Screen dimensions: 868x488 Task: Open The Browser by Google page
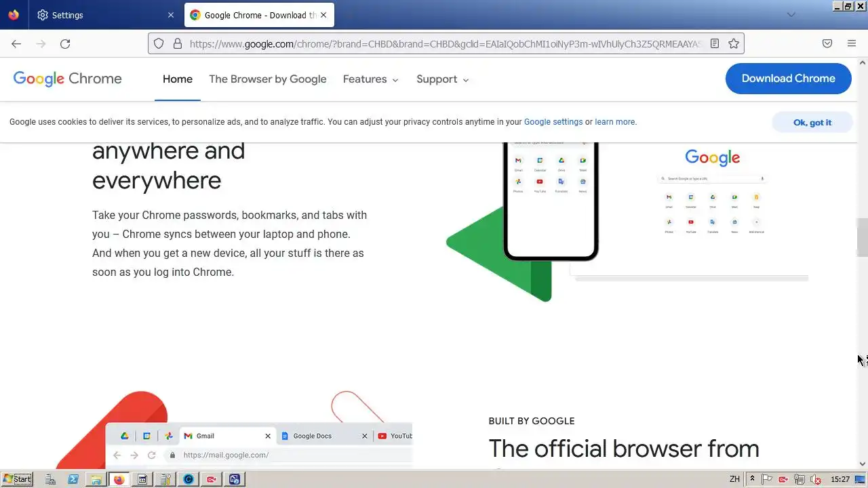click(x=268, y=79)
